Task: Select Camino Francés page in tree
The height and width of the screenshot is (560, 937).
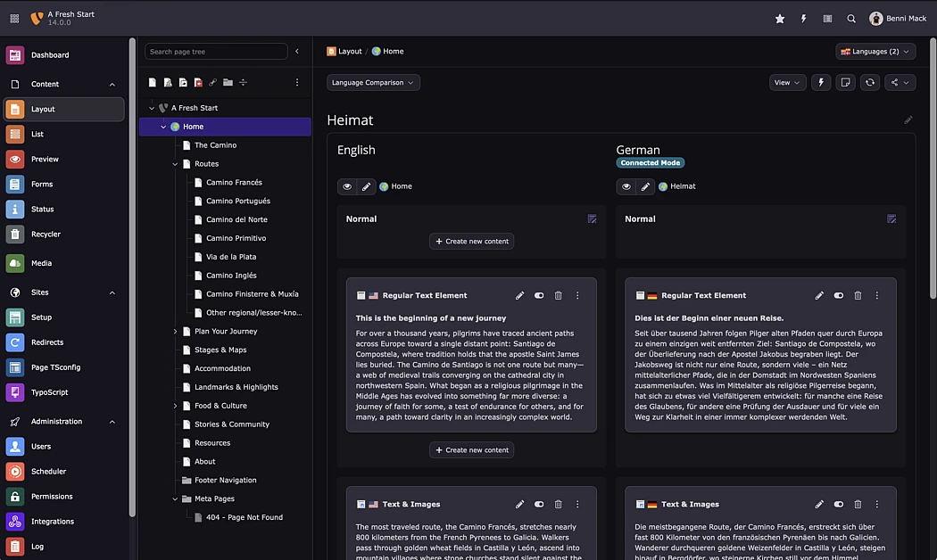Action: tap(234, 183)
